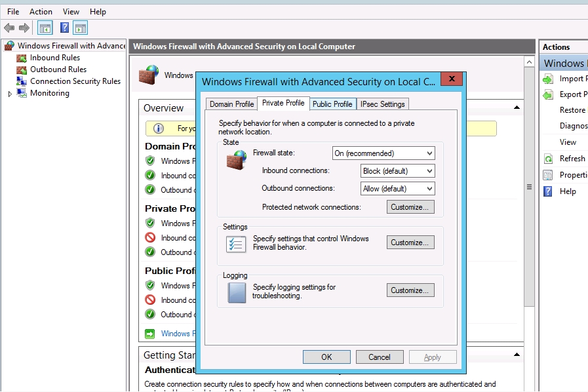Image resolution: width=588 pixels, height=392 pixels.
Task: Select Inbound Rules in the tree
Action: click(x=55, y=58)
